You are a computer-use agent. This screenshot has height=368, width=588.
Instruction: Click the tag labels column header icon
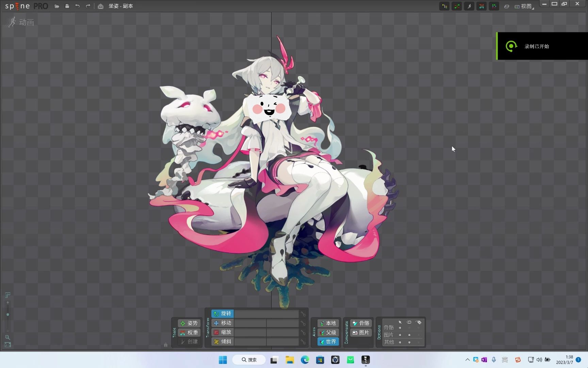pyautogui.click(x=419, y=322)
